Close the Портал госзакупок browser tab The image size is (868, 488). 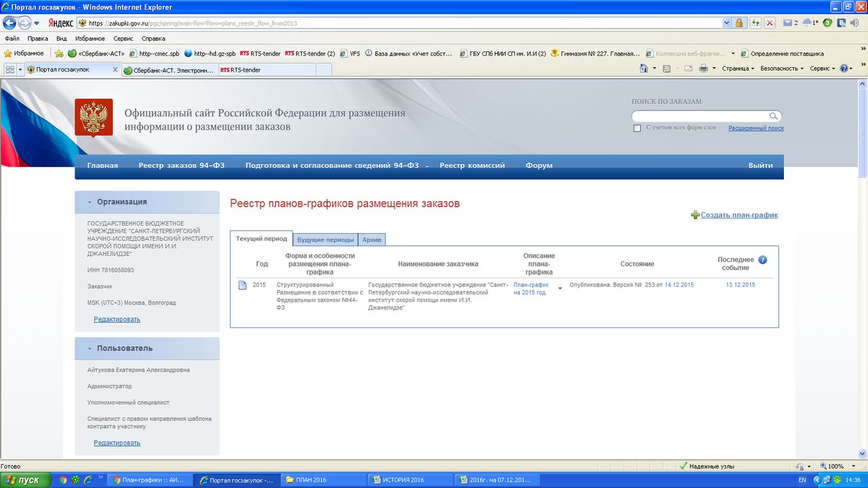[115, 69]
